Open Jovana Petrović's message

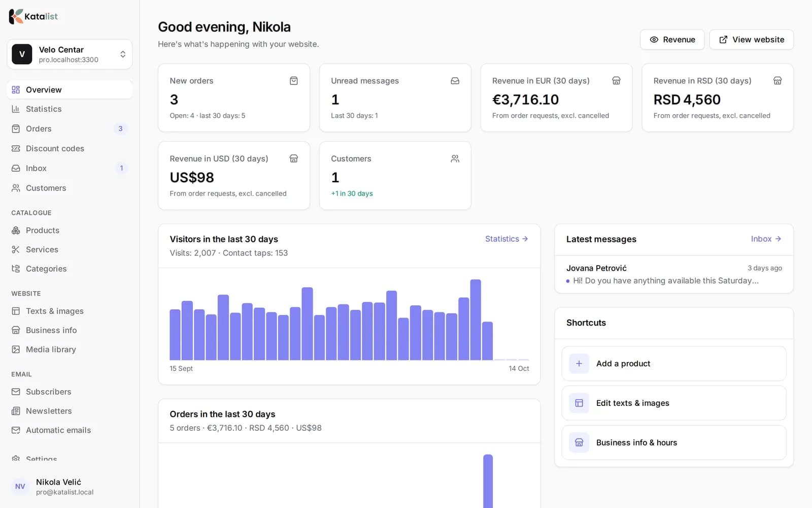point(674,274)
